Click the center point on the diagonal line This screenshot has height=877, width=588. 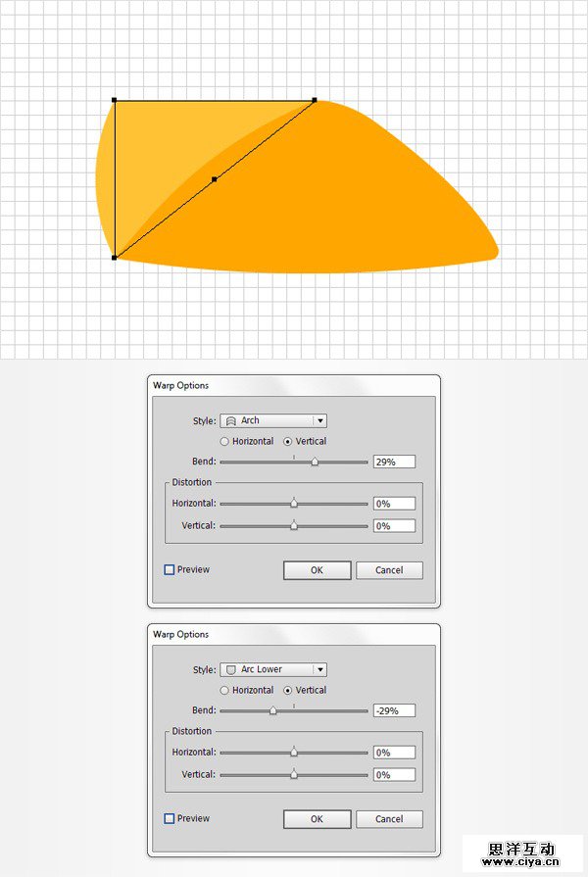tap(214, 179)
